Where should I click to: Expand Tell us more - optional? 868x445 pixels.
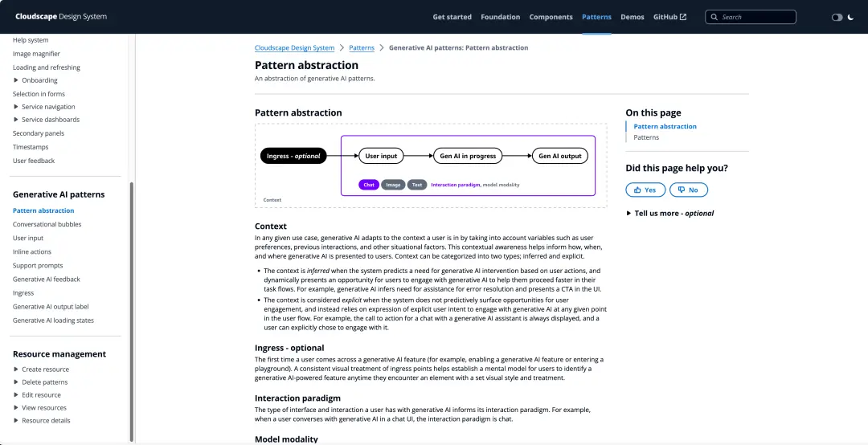(628, 214)
